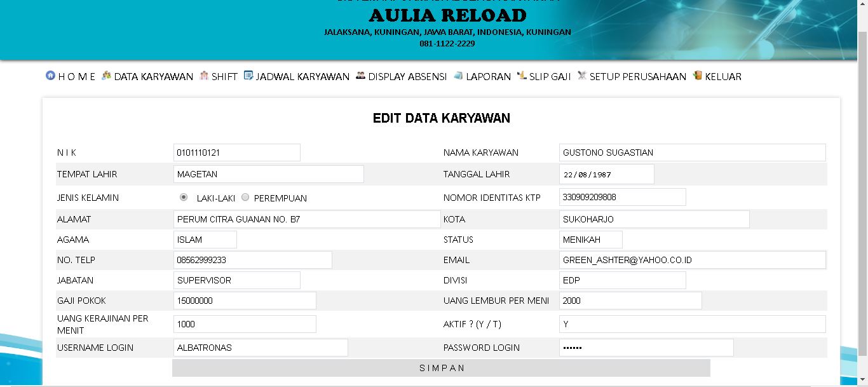This screenshot has width=868, height=387.
Task: Focus the NIK input field
Action: click(237, 152)
